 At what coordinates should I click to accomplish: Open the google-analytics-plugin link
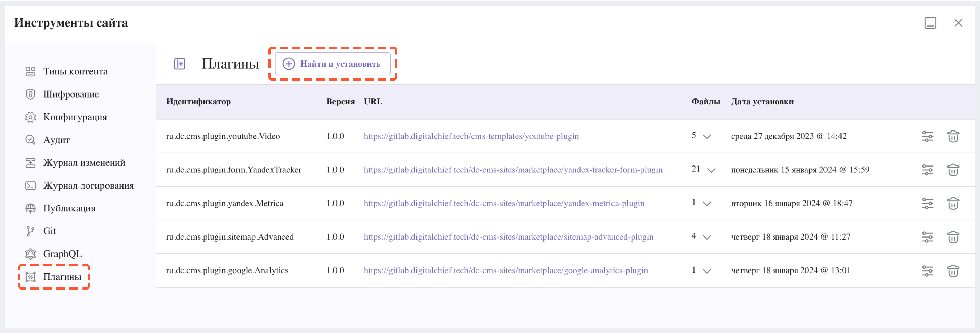point(506,271)
